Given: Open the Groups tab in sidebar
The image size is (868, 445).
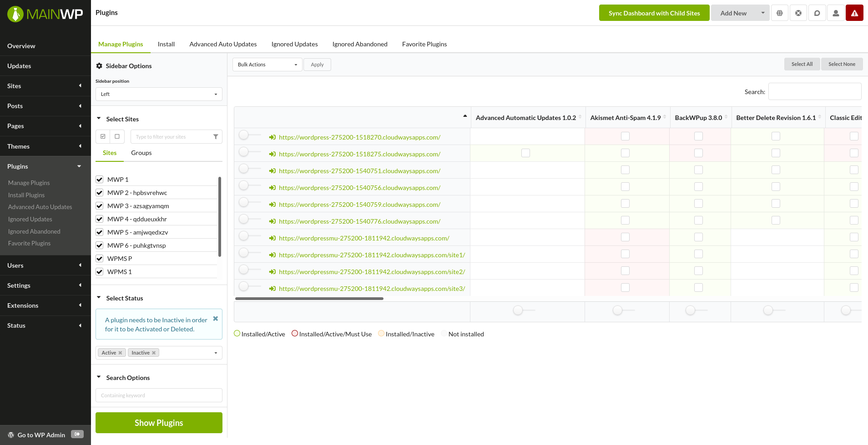Looking at the screenshot, I should pyautogui.click(x=141, y=153).
